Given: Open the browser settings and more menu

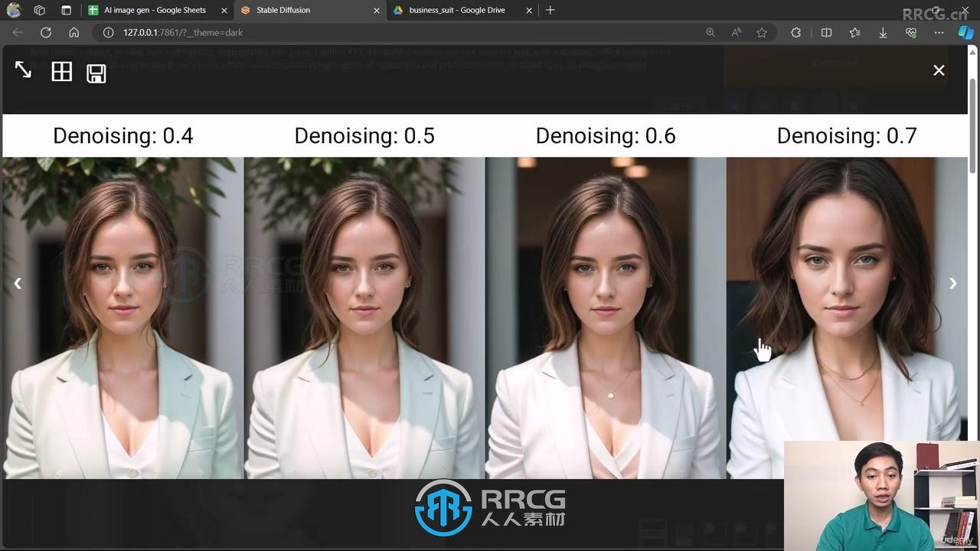Looking at the screenshot, I should [x=939, y=32].
